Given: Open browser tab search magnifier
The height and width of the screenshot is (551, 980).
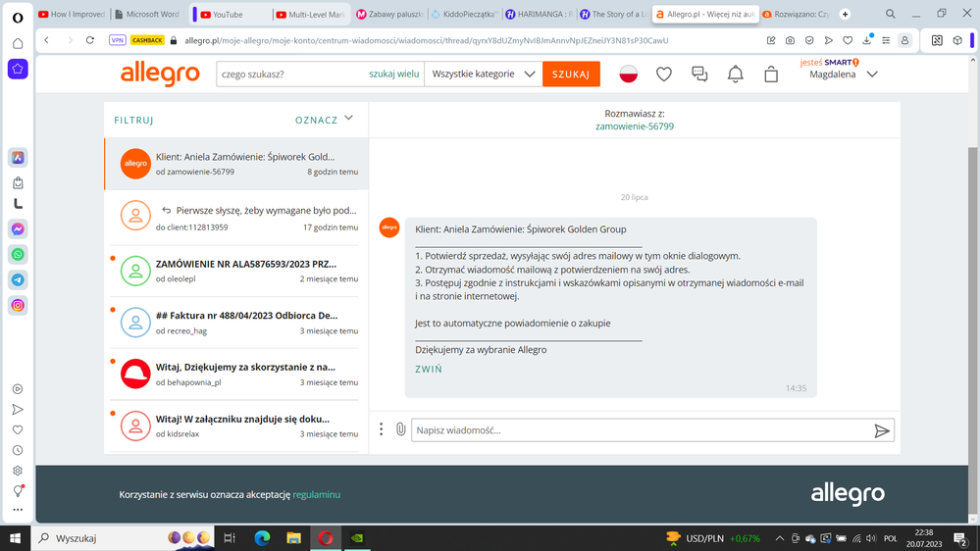Looking at the screenshot, I should 891,14.
